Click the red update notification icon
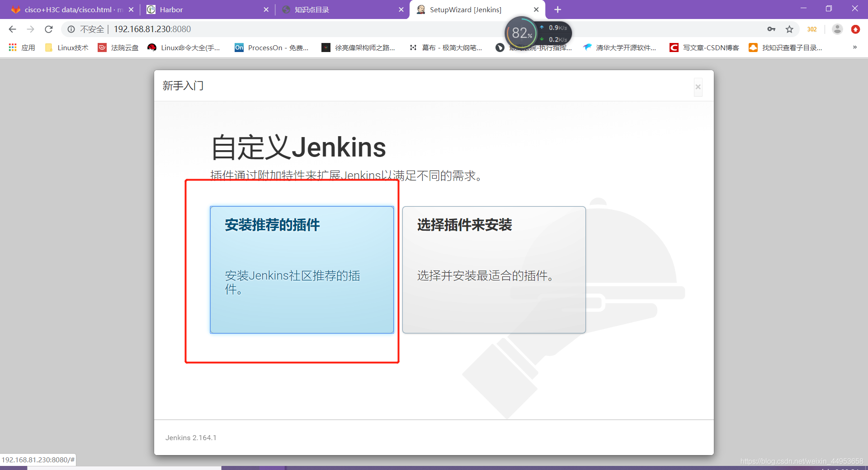This screenshot has height=470, width=868. [x=855, y=29]
